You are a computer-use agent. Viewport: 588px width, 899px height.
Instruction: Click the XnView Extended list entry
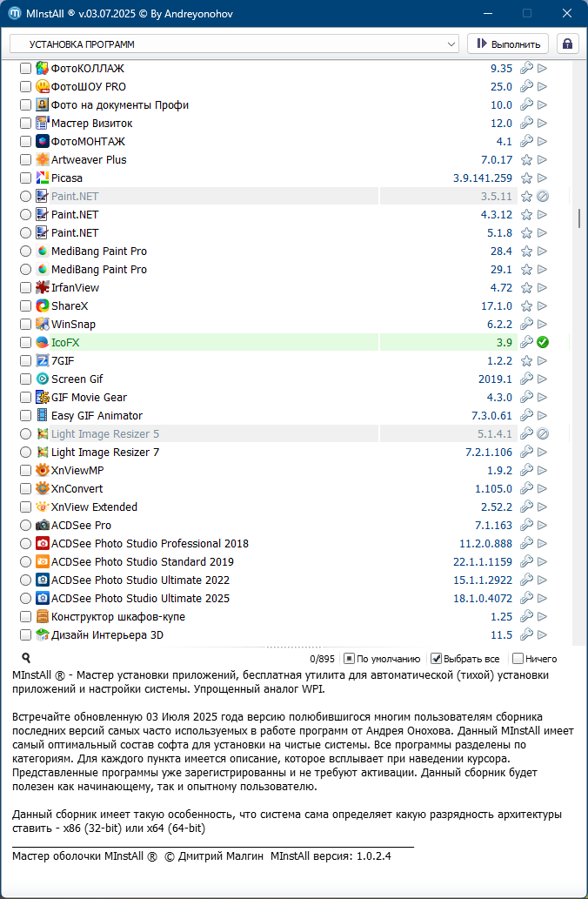pyautogui.click(x=94, y=507)
